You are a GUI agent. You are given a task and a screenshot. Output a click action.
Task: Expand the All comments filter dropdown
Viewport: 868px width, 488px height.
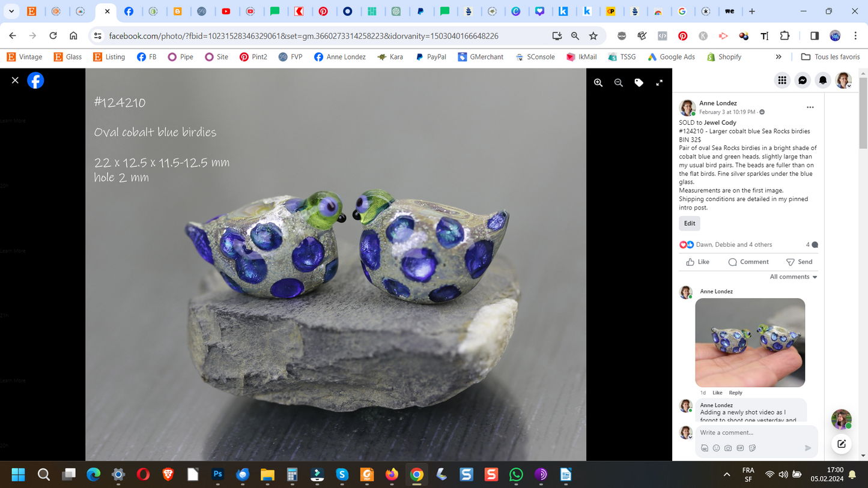coord(794,277)
